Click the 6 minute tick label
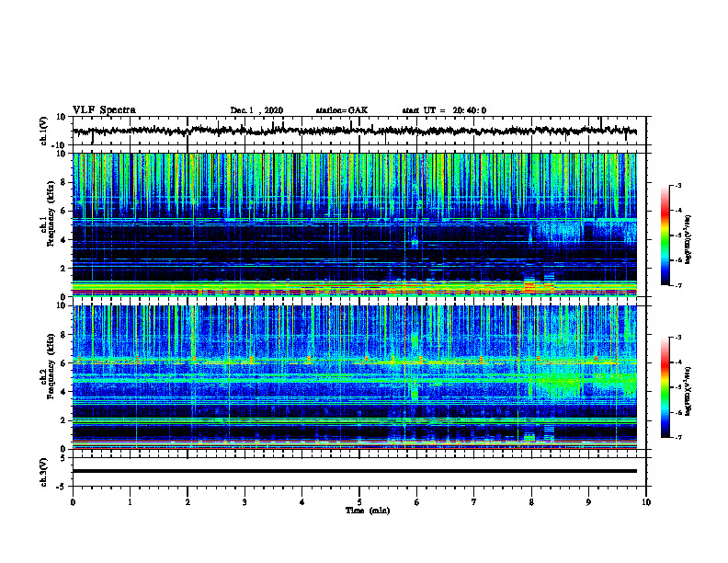Screen dimensions: 728x563 (416, 502)
